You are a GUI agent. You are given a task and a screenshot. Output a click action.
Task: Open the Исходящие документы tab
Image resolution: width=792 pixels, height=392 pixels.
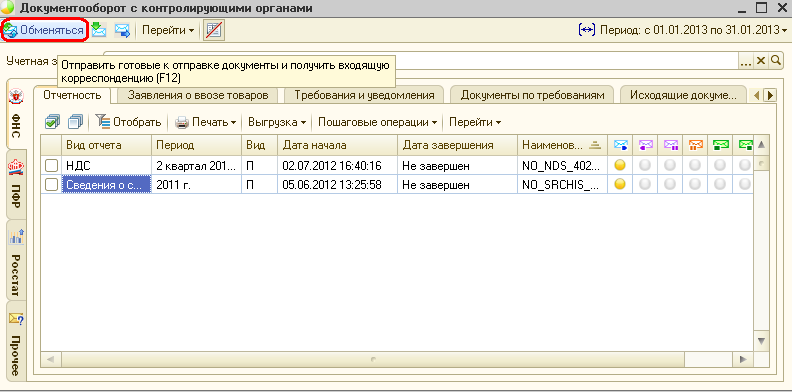click(684, 95)
